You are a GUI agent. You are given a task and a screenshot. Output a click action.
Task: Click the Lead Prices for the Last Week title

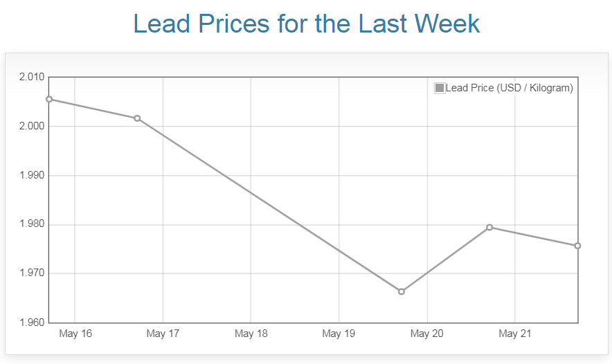306,24
